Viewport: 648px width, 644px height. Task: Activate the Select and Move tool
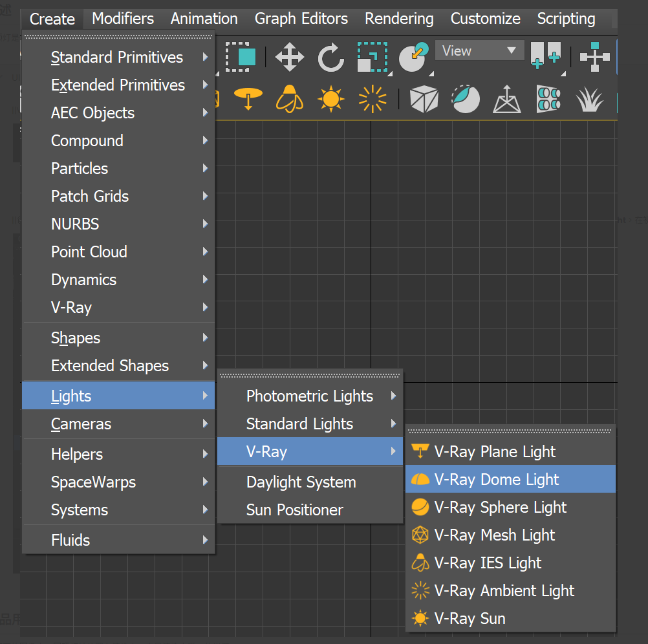(x=289, y=57)
